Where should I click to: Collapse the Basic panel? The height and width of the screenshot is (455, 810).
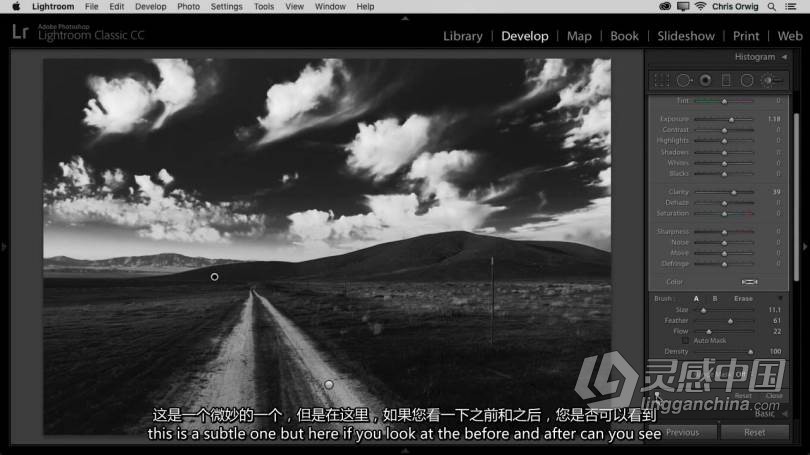784,414
